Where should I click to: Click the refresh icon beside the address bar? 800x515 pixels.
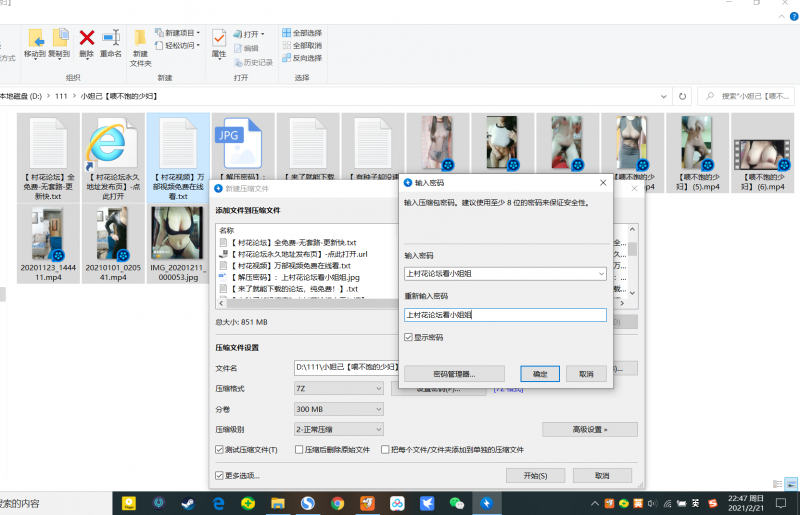[683, 97]
